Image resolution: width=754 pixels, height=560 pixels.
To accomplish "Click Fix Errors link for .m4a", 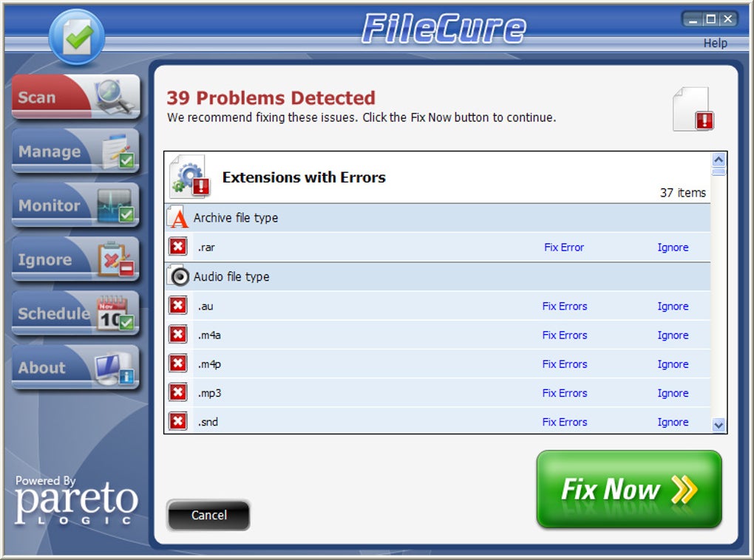I will pos(565,335).
